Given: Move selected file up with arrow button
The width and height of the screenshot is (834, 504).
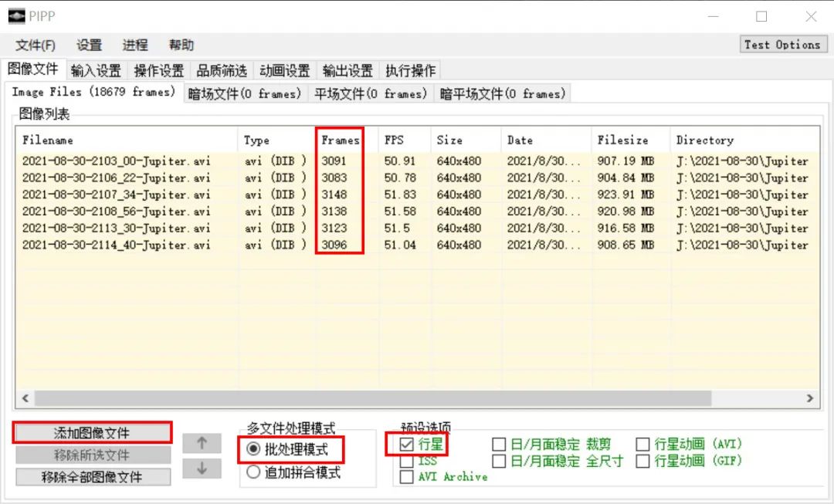Looking at the screenshot, I should 202,443.
